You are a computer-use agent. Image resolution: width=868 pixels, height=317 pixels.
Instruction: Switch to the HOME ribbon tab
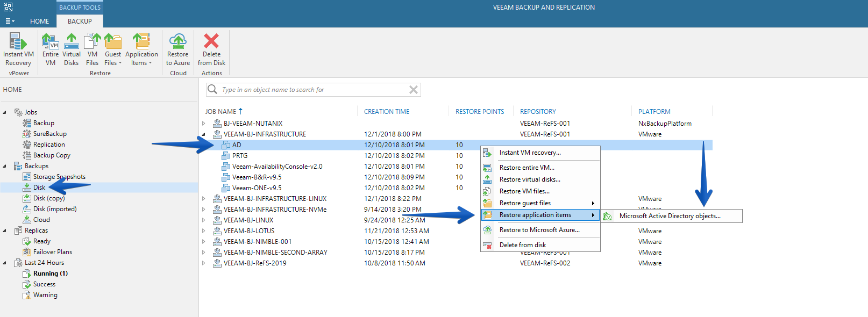39,21
